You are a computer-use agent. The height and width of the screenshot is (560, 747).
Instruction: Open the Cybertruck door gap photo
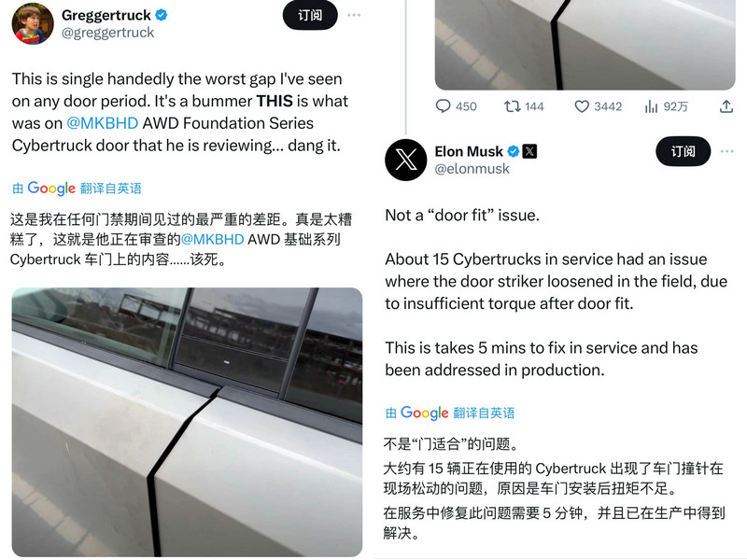point(187,422)
